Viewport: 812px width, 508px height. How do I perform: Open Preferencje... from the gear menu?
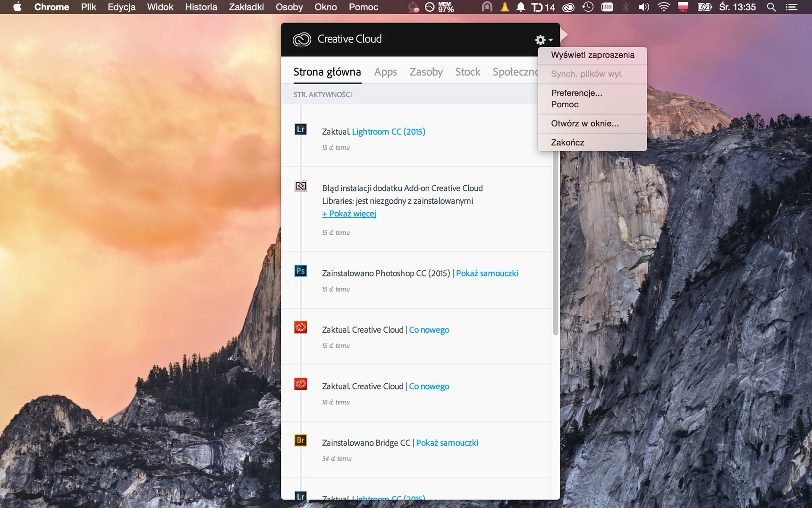(x=592, y=93)
